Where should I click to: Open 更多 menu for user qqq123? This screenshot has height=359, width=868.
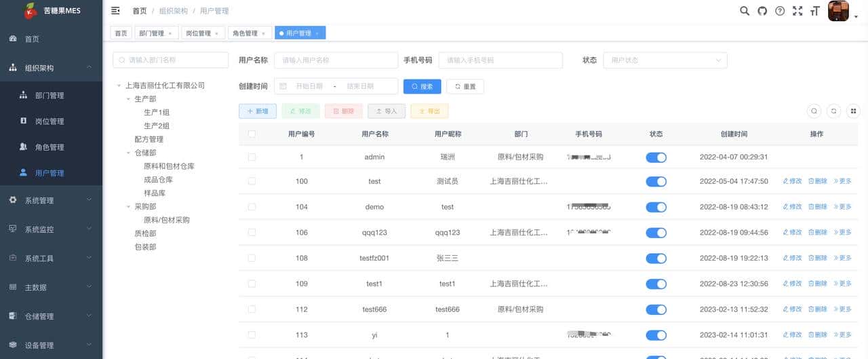(843, 232)
